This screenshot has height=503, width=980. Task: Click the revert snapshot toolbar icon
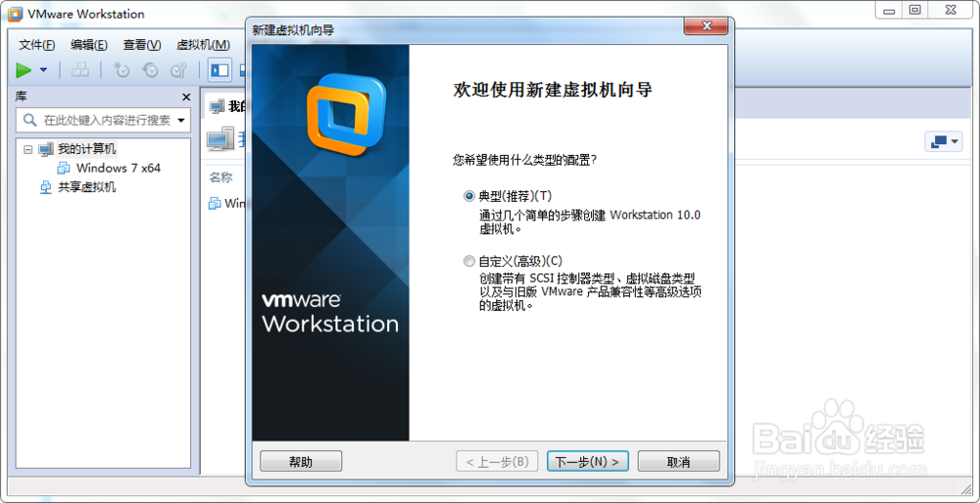[150, 70]
